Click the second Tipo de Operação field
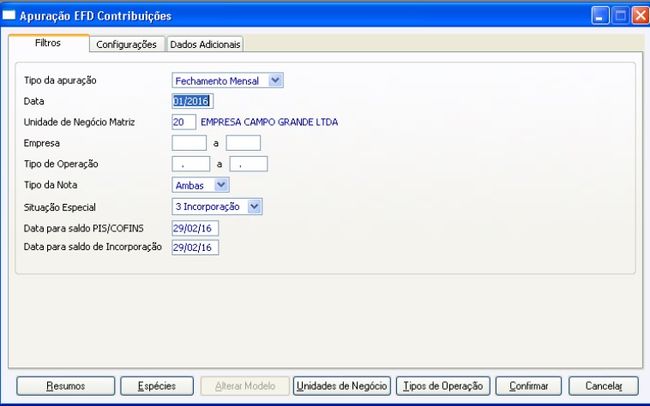The image size is (650, 406). pyautogui.click(x=249, y=164)
